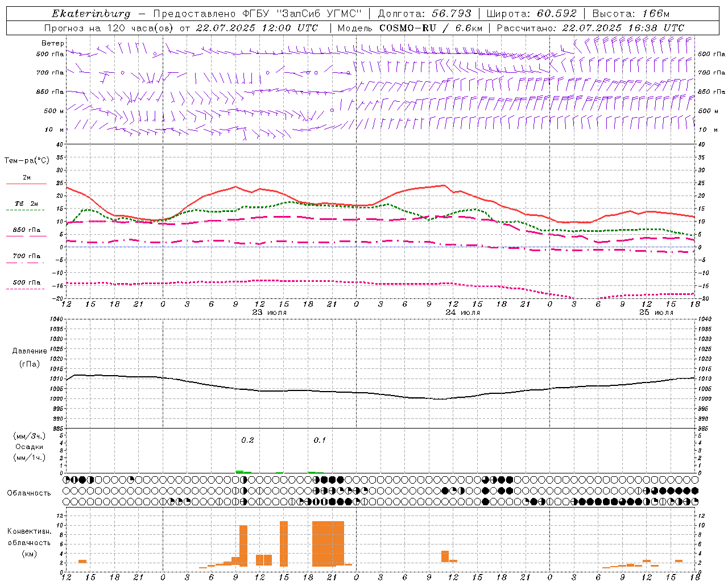
Task: Click the left '500 м' wind level label
Action: [53, 111]
